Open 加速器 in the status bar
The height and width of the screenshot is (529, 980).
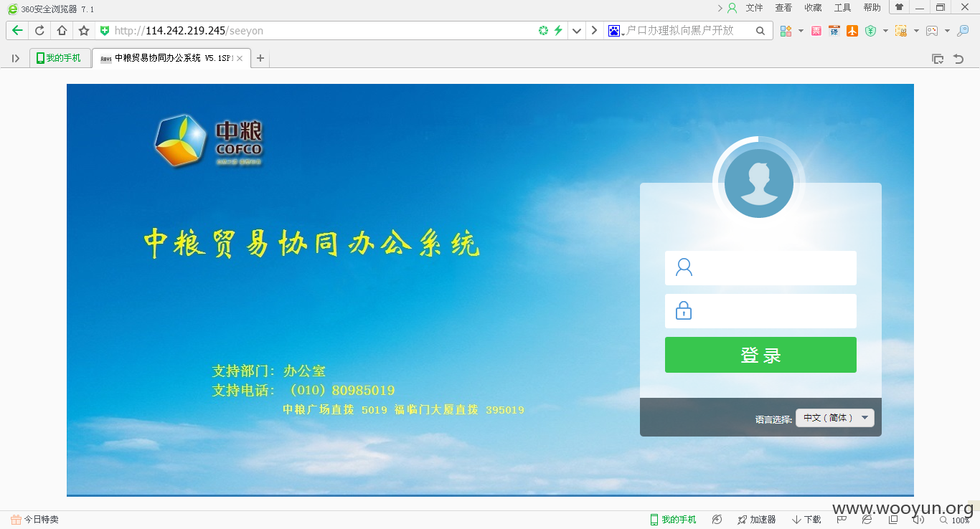coord(756,520)
